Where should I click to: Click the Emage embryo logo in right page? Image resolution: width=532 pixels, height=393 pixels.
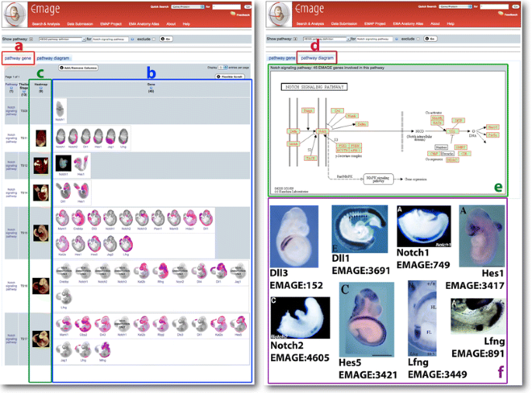tap(280, 15)
